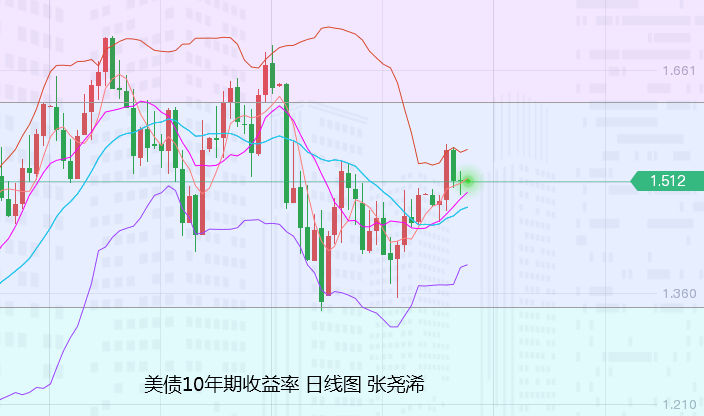Click the 1.360 price axis label

679,293
